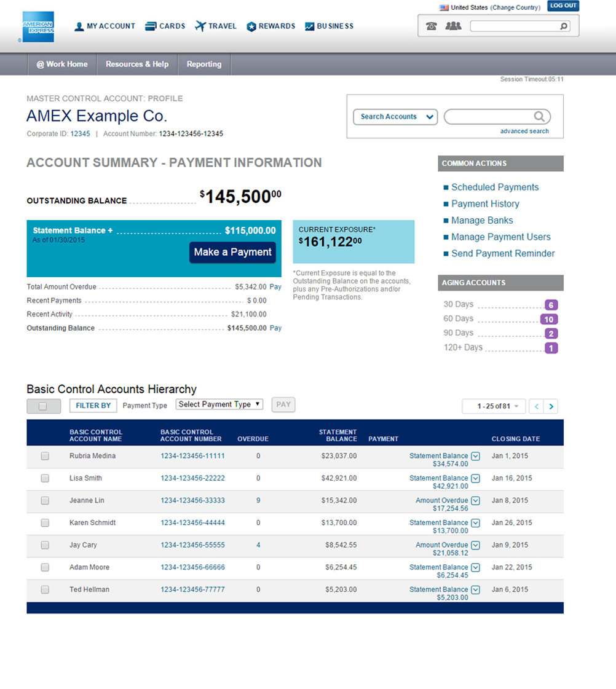Expand payment options for Karen Schmidt
616x689 pixels.
point(475,523)
